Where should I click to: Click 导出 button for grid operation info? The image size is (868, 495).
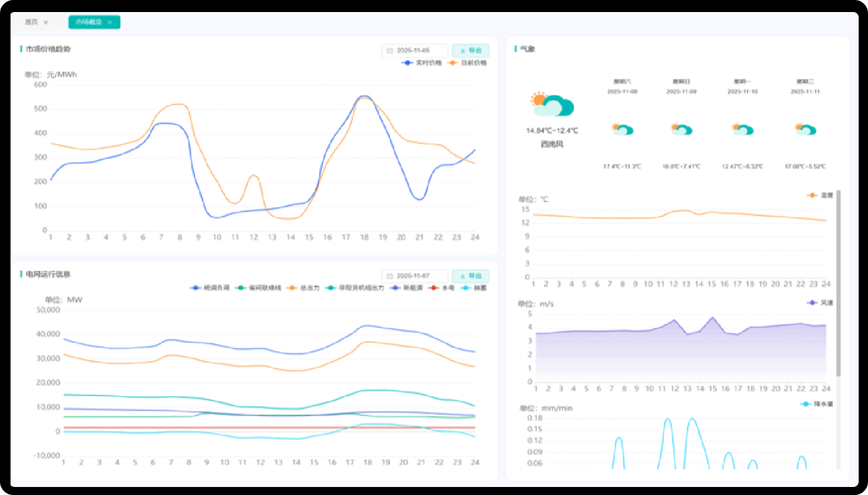471,276
